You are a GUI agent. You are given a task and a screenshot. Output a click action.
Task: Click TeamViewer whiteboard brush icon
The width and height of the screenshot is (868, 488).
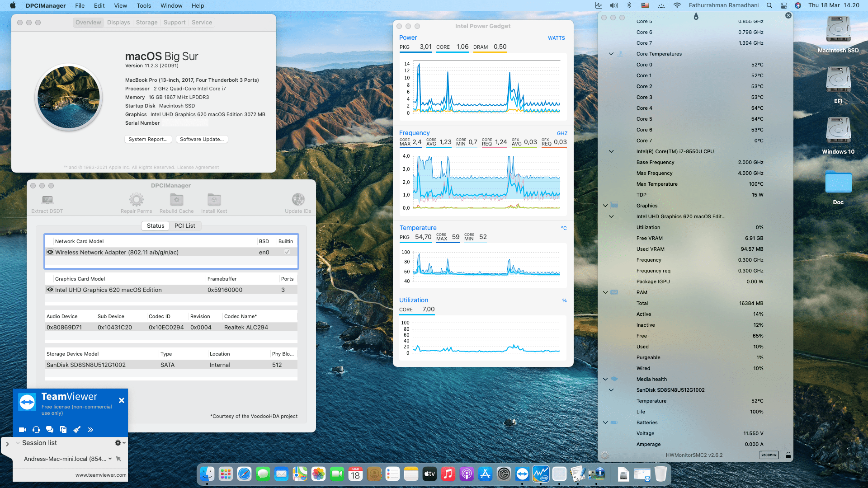77,430
